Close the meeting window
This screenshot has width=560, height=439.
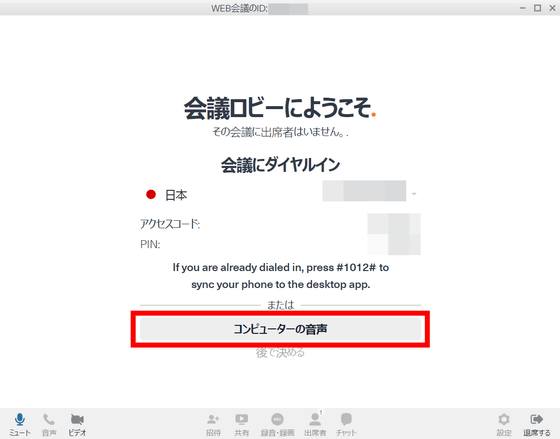(x=552, y=8)
